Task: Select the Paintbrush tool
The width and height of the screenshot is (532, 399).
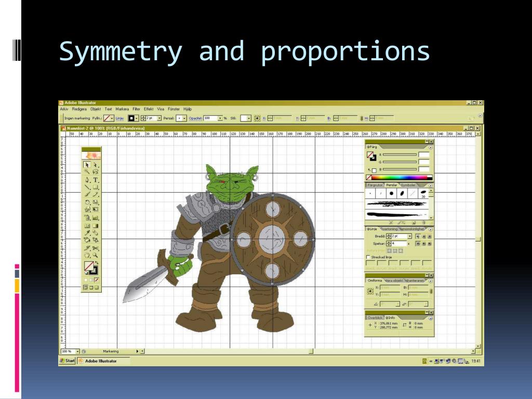Action: tap(87, 194)
